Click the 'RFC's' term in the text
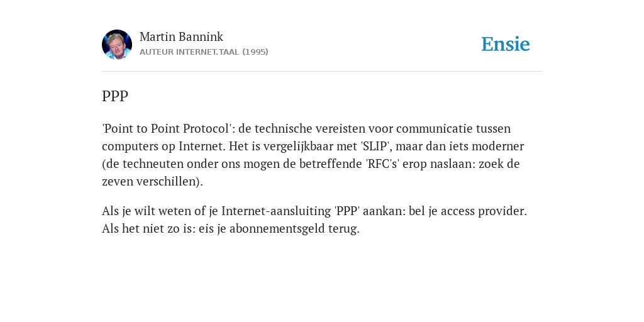 click(x=383, y=164)
